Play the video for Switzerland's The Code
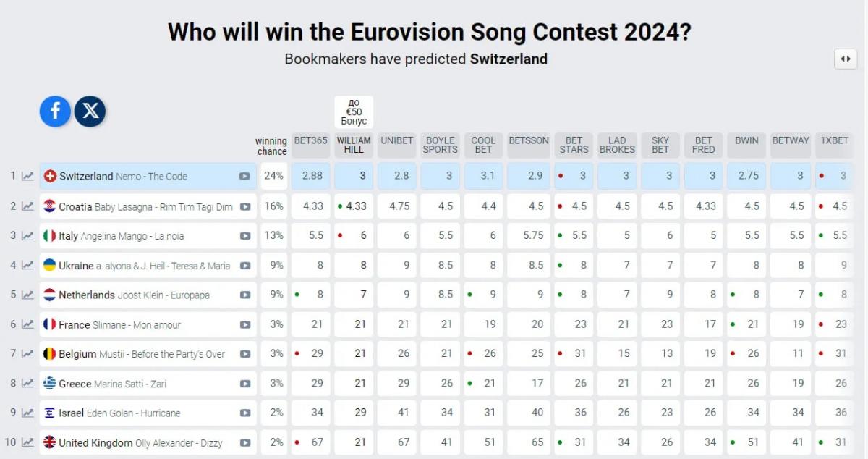The image size is (868, 459). click(245, 176)
